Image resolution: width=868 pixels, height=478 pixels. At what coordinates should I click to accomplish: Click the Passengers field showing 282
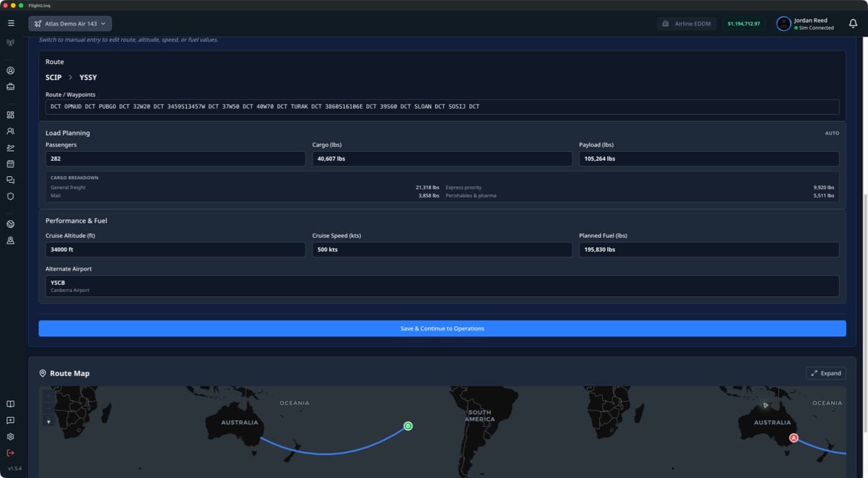click(x=175, y=159)
